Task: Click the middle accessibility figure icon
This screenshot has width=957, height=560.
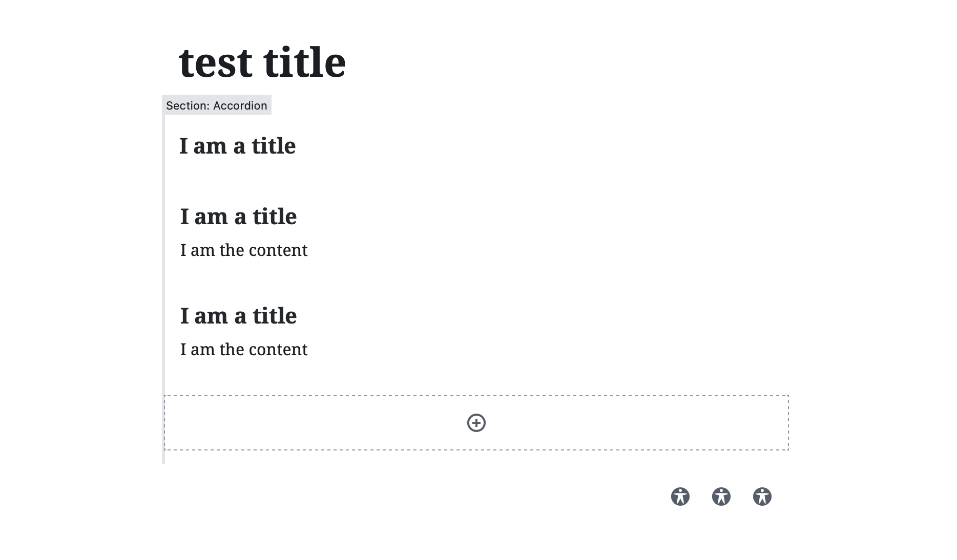Action: click(x=721, y=497)
